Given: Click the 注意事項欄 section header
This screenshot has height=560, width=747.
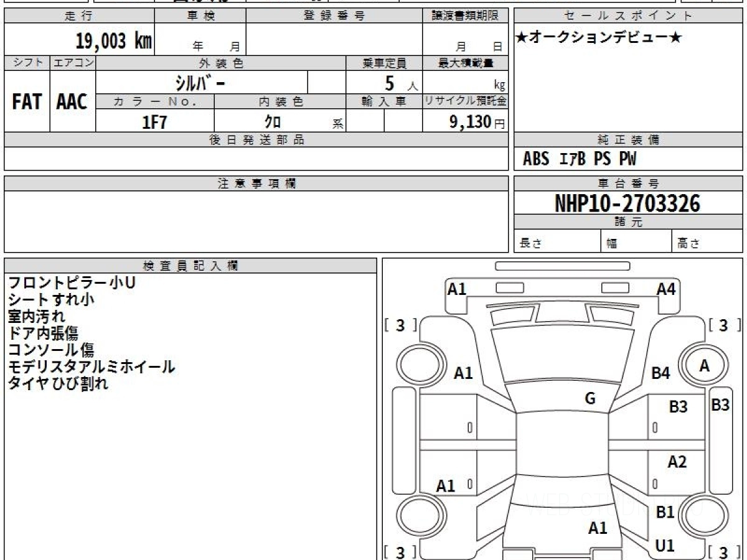Looking at the screenshot, I should (256, 184).
